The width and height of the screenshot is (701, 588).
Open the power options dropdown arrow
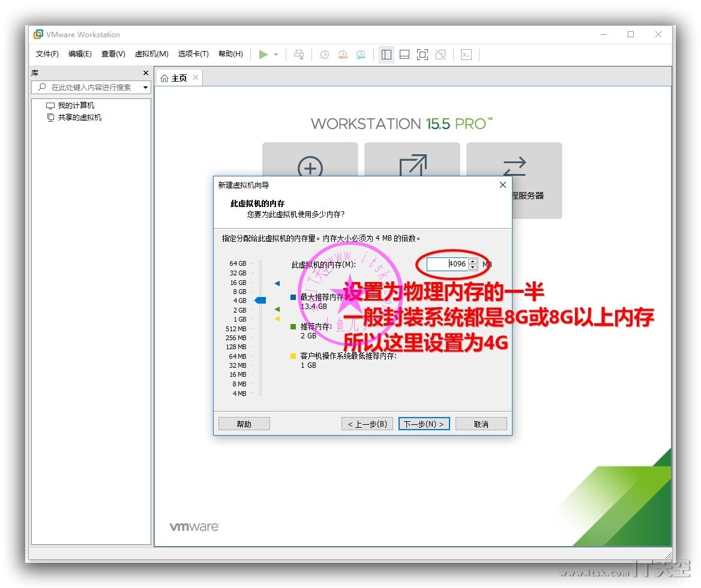click(x=276, y=55)
